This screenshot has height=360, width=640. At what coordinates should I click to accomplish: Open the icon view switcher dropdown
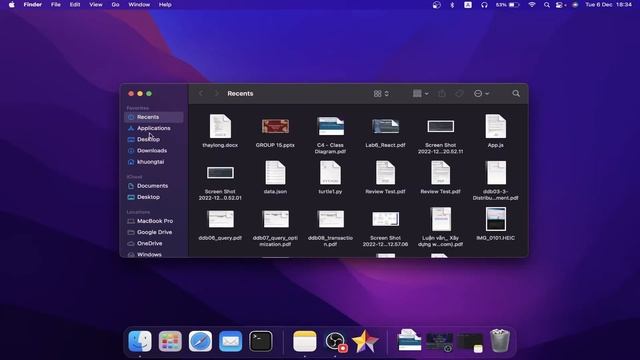coord(381,93)
